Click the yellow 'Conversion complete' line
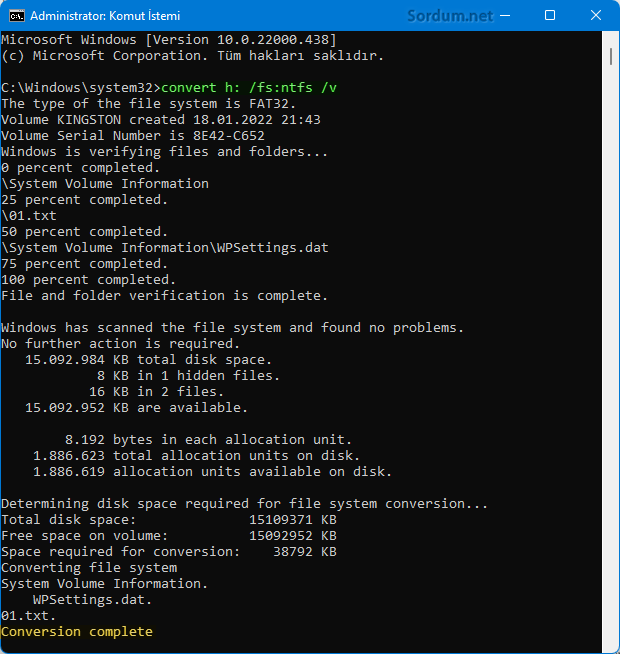 pos(77,631)
